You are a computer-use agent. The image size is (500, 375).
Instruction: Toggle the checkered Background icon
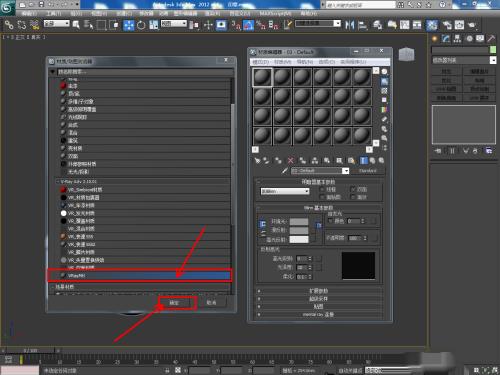point(384,90)
